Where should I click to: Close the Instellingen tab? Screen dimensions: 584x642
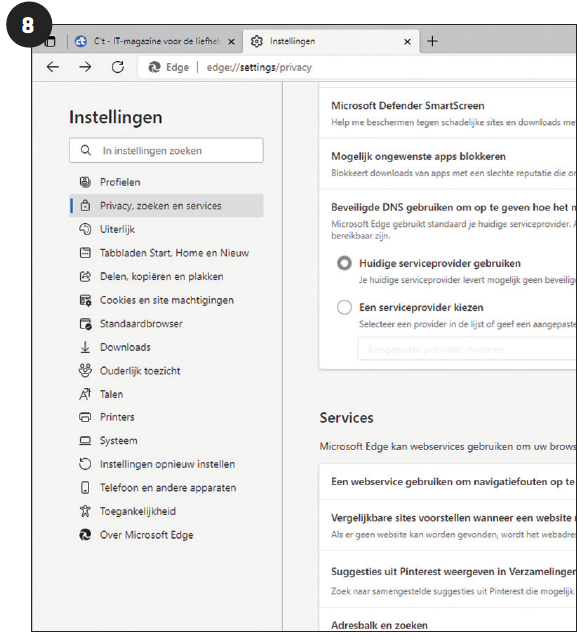click(x=407, y=42)
